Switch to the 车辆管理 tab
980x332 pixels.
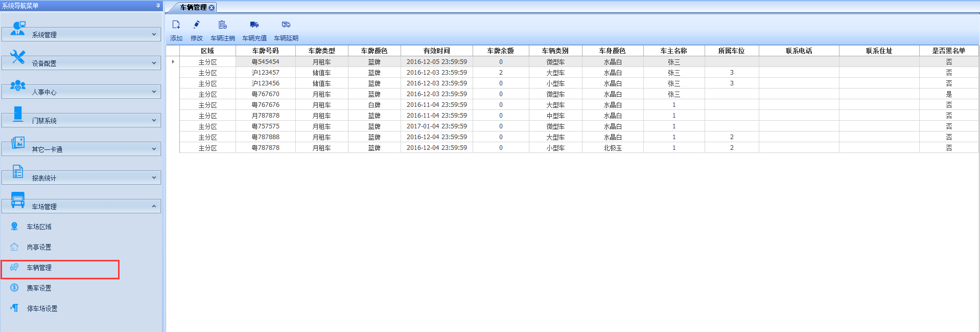pos(193,7)
